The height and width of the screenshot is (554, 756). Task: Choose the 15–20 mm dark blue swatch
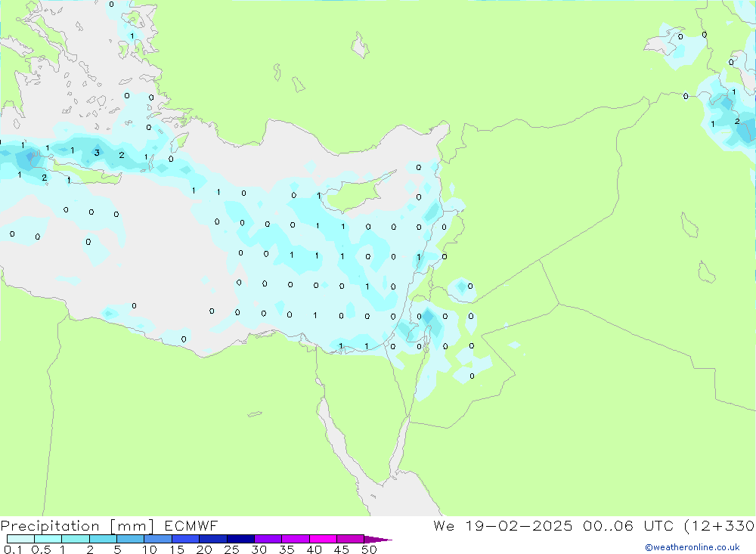pyautogui.click(x=185, y=539)
